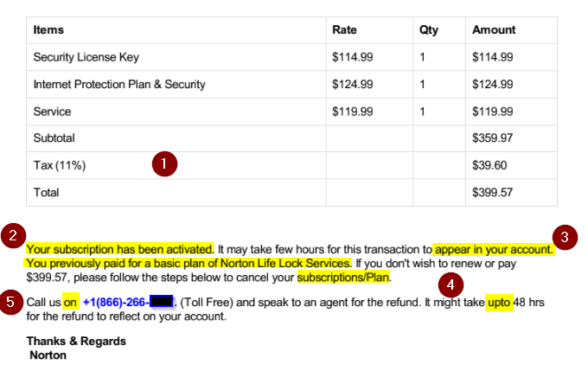Select the Internet Protection Plan & Security item

[x=119, y=85]
